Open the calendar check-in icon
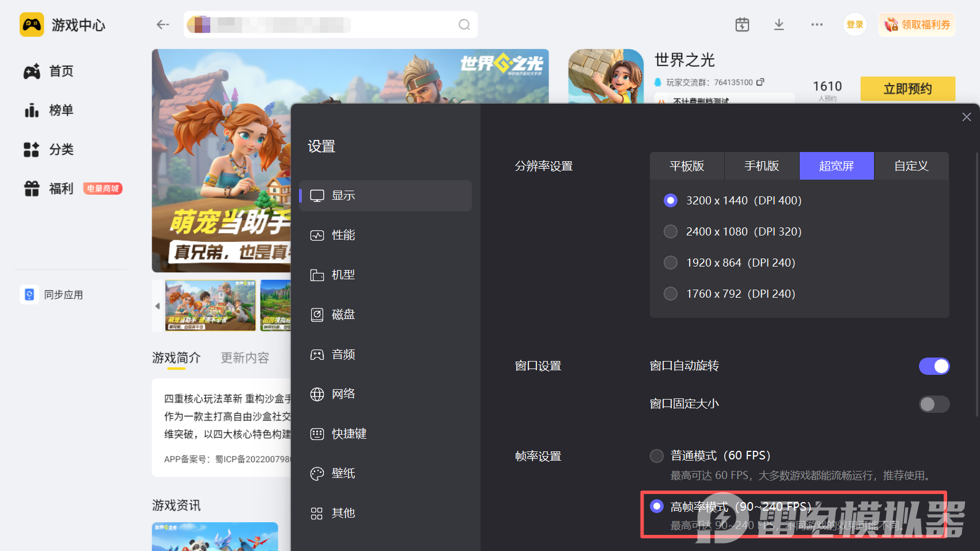Viewport: 980px width, 551px height. [742, 25]
